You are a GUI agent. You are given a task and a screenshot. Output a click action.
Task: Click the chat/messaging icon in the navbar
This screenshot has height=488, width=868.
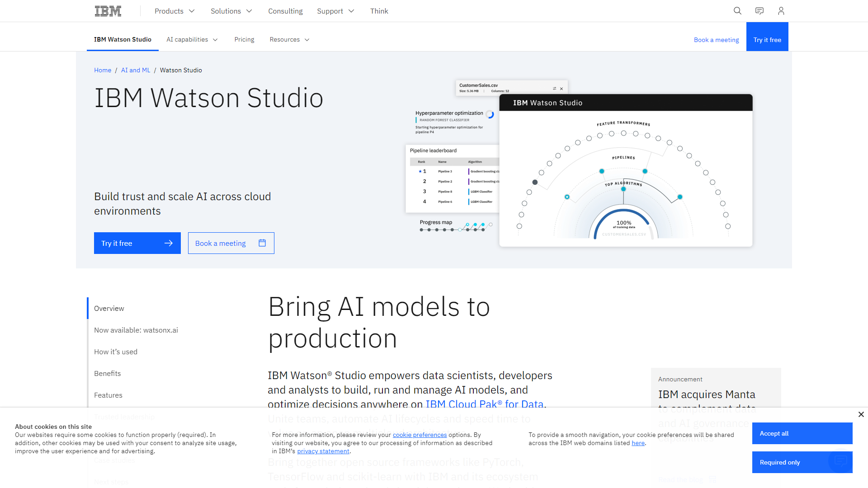(x=759, y=11)
